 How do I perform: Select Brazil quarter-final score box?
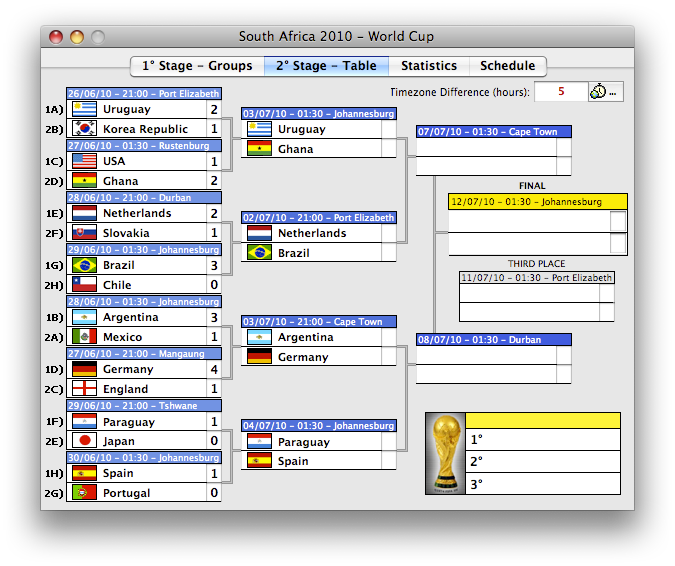pyautogui.click(x=389, y=253)
